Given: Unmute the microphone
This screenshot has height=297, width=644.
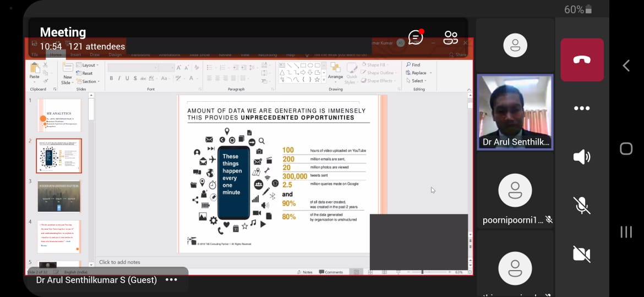Looking at the screenshot, I should pyautogui.click(x=582, y=205).
